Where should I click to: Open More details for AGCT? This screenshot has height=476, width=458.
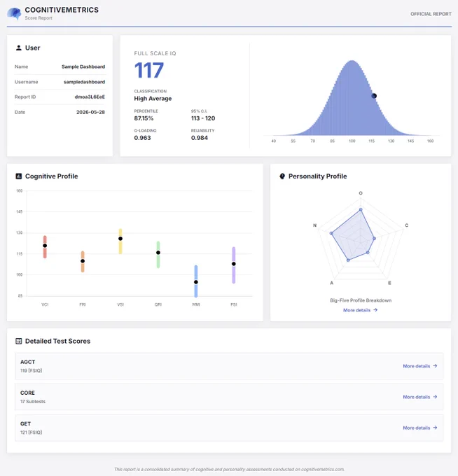[x=420, y=366]
